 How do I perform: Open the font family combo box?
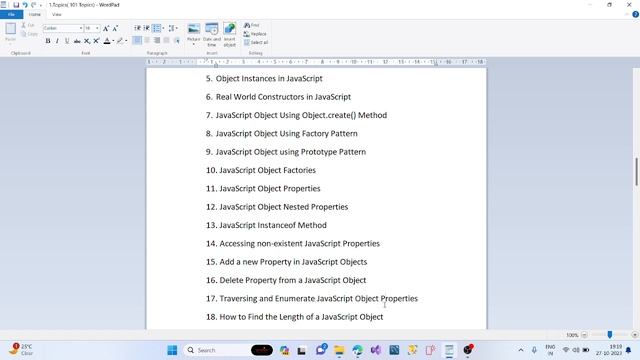[x=63, y=28]
